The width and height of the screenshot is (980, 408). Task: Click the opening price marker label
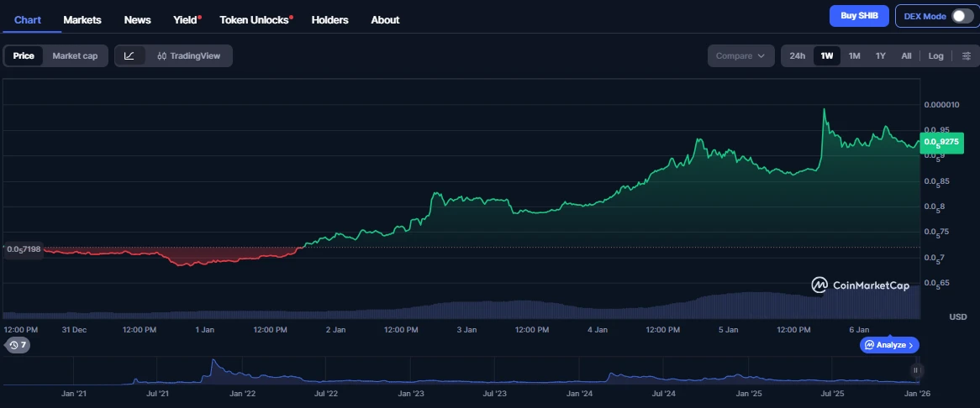[x=24, y=249]
